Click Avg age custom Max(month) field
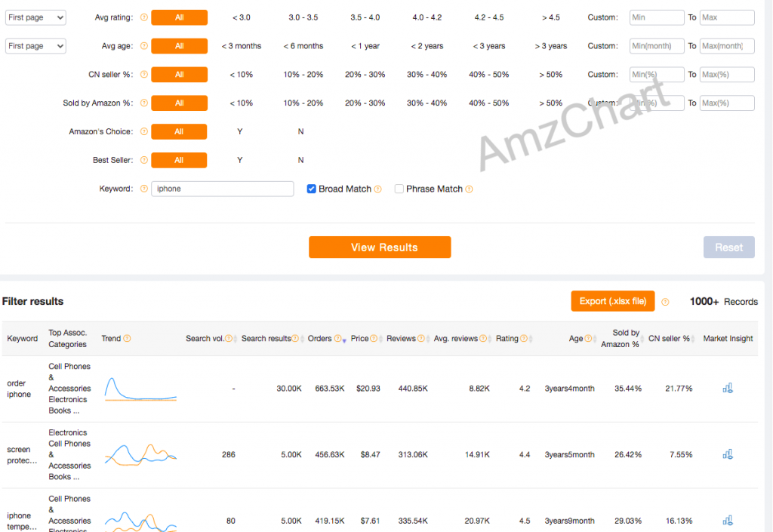Image resolution: width=773 pixels, height=532 pixels. (727, 46)
